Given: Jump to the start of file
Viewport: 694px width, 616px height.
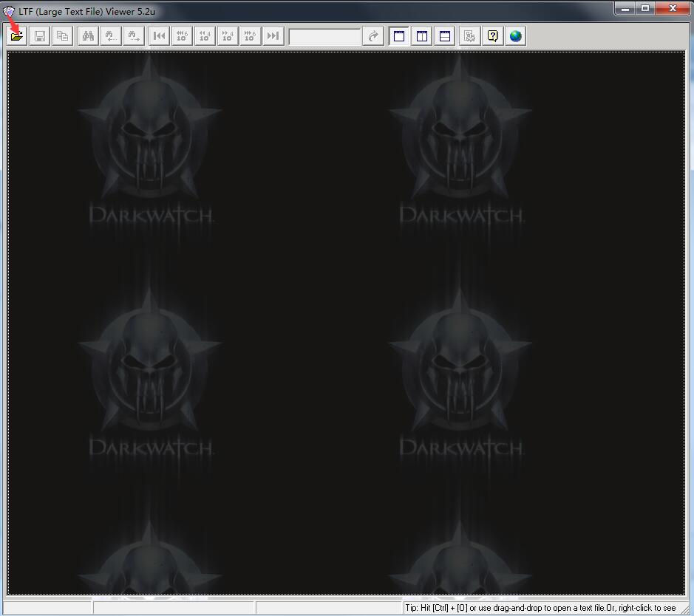Looking at the screenshot, I should click(x=160, y=35).
